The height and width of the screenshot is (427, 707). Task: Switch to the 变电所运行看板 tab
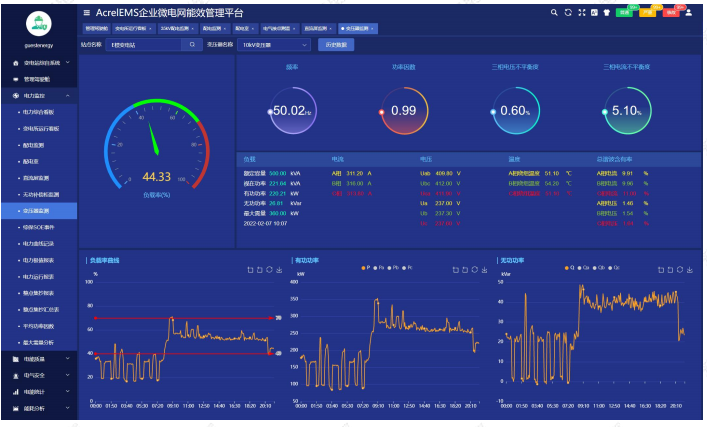(133, 28)
